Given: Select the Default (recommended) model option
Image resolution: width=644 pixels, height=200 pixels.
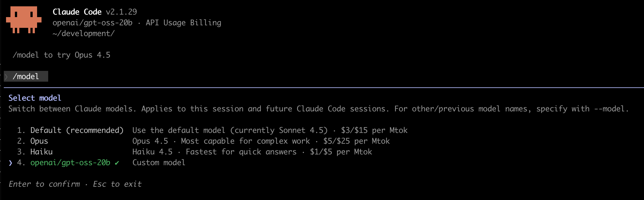Looking at the screenshot, I should pos(77,130).
